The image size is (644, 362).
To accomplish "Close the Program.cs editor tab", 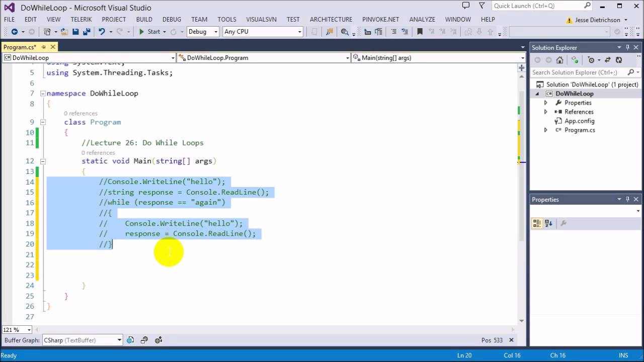I will pyautogui.click(x=53, y=47).
